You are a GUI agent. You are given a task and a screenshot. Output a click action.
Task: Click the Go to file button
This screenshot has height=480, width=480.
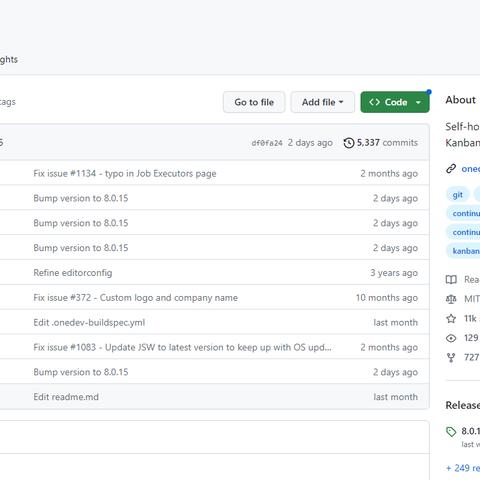pos(254,102)
